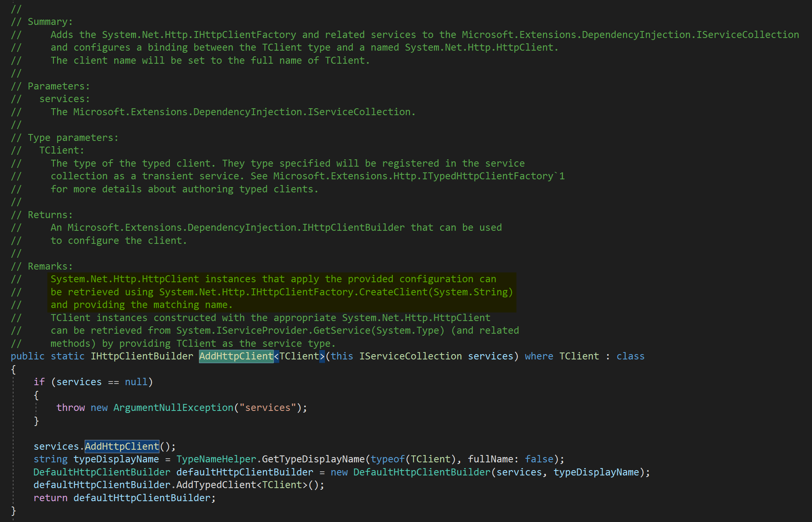Click the false keyword after fullName
Viewport: 812px width, 522px height.
[539, 459]
